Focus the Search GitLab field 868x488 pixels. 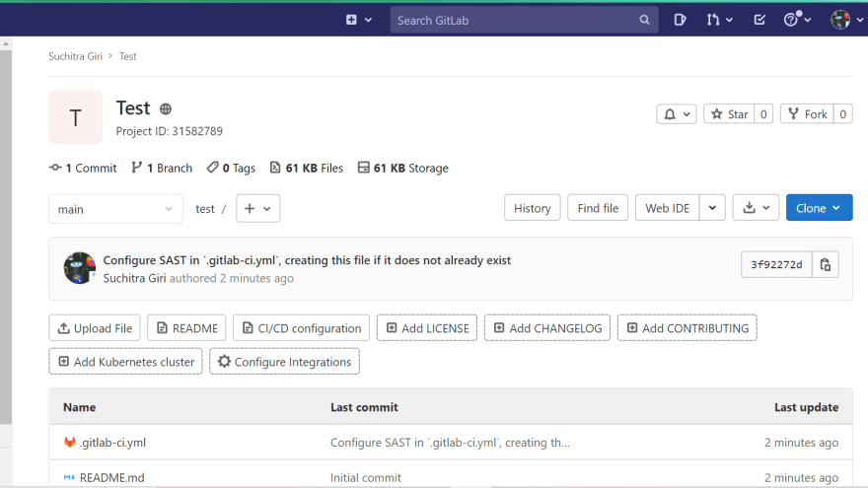pos(524,20)
